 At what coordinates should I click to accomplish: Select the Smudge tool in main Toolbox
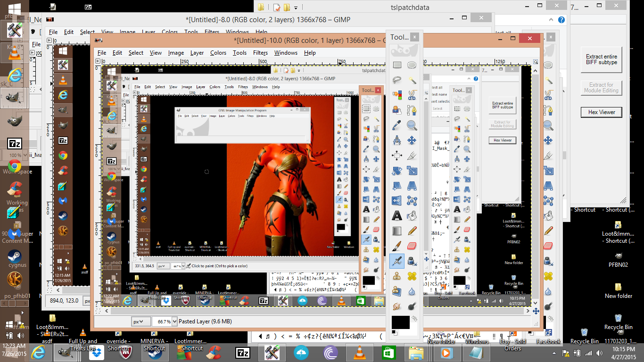point(397,306)
